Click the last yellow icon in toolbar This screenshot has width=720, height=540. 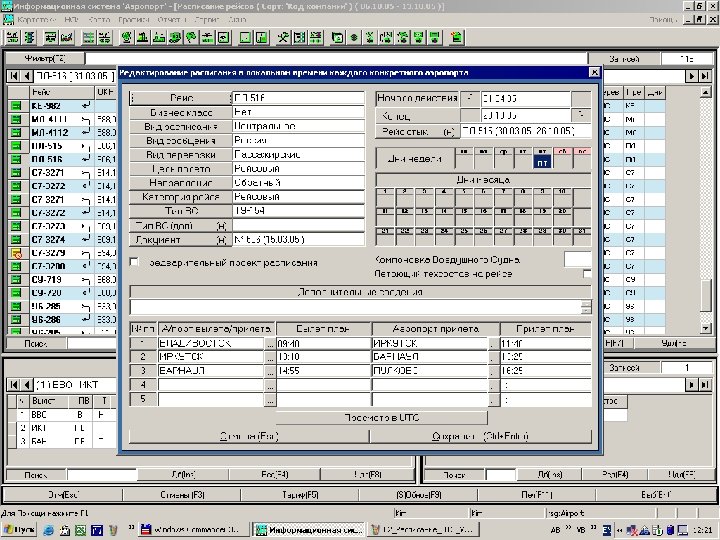[x=456, y=38]
